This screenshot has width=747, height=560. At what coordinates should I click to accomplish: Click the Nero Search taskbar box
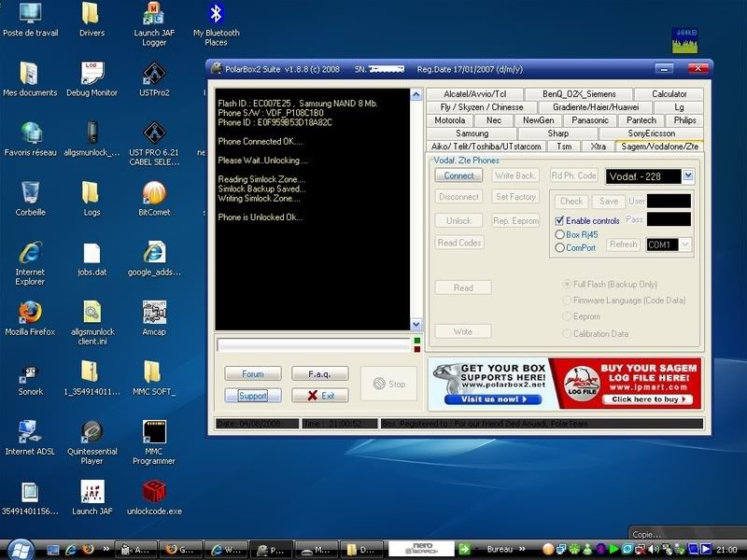422,549
